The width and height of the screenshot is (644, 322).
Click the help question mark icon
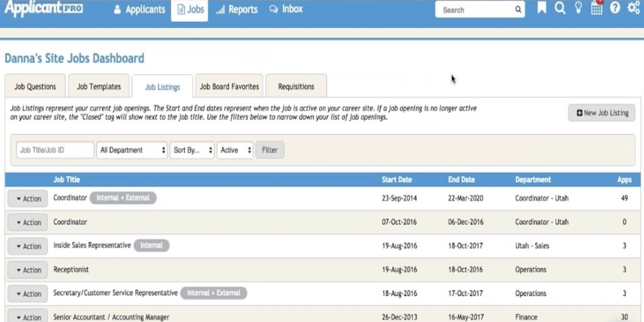coord(615,8)
